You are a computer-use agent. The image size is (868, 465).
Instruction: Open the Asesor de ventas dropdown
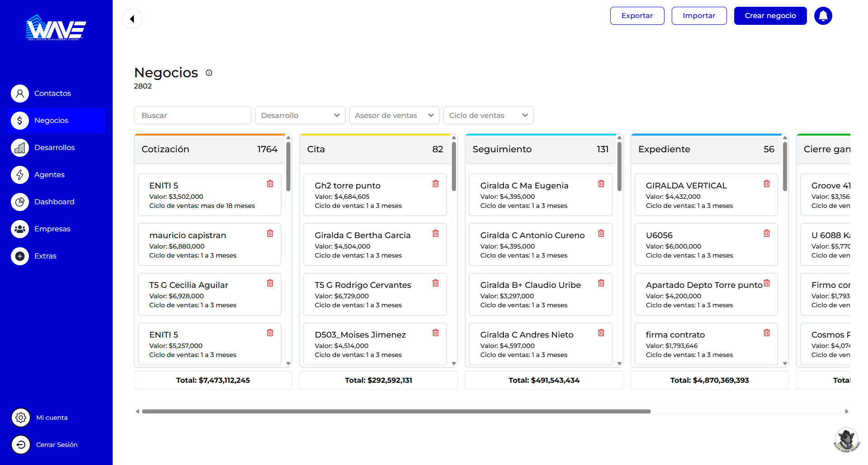coord(394,115)
